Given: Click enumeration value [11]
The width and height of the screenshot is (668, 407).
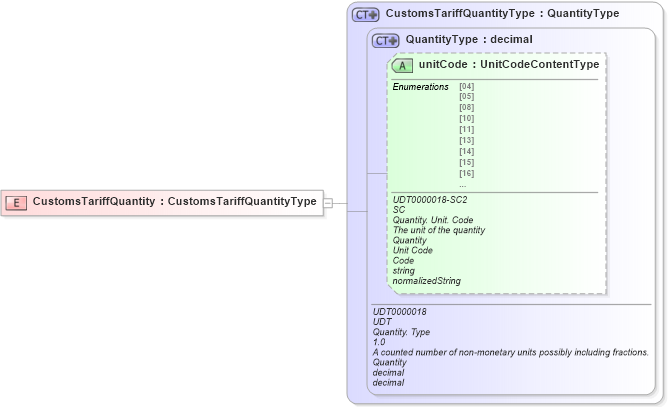Looking at the screenshot, I should point(466,130).
